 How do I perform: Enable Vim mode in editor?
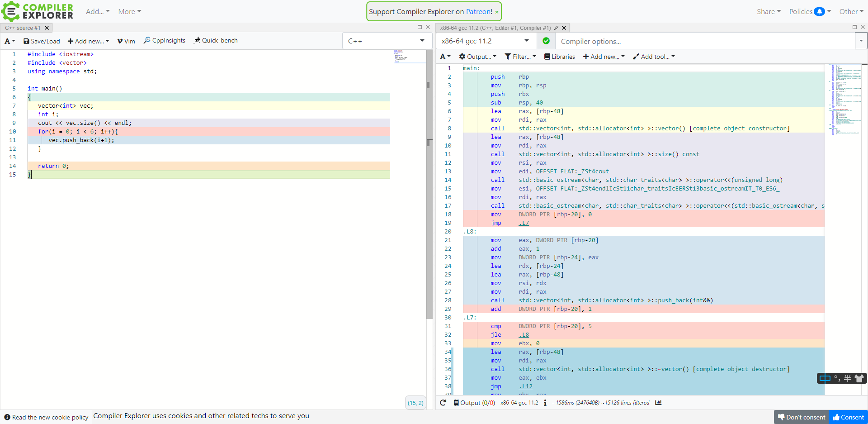(x=126, y=41)
